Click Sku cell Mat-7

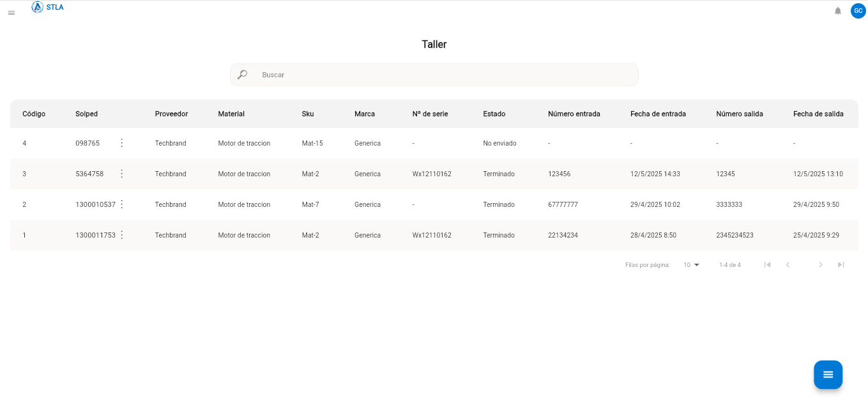click(310, 204)
